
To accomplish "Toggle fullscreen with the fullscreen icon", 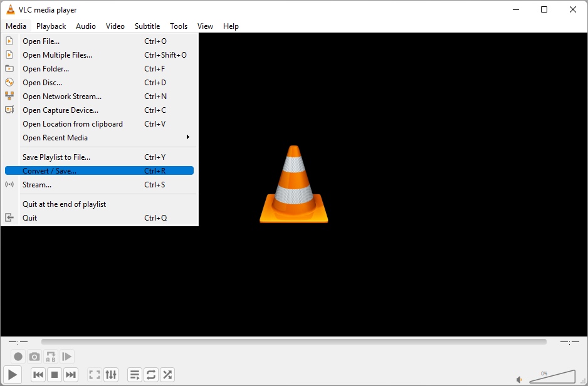I will (x=94, y=374).
